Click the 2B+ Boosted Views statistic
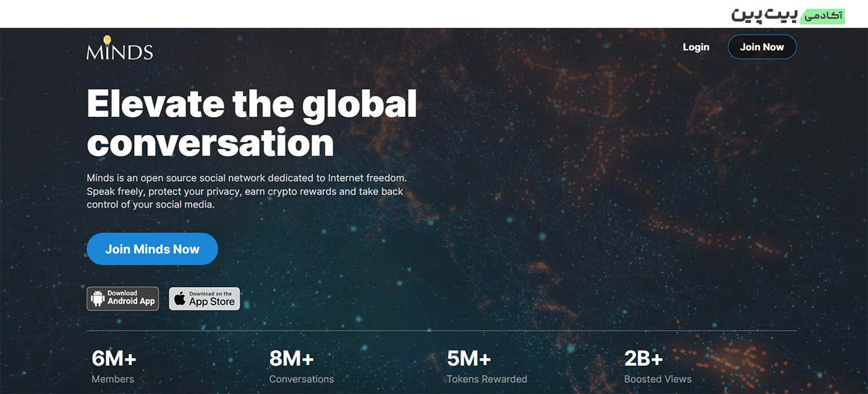 click(x=658, y=367)
